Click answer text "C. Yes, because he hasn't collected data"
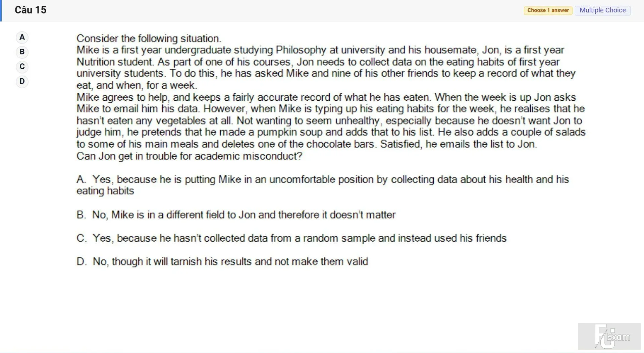644x353 pixels. tap(291, 238)
